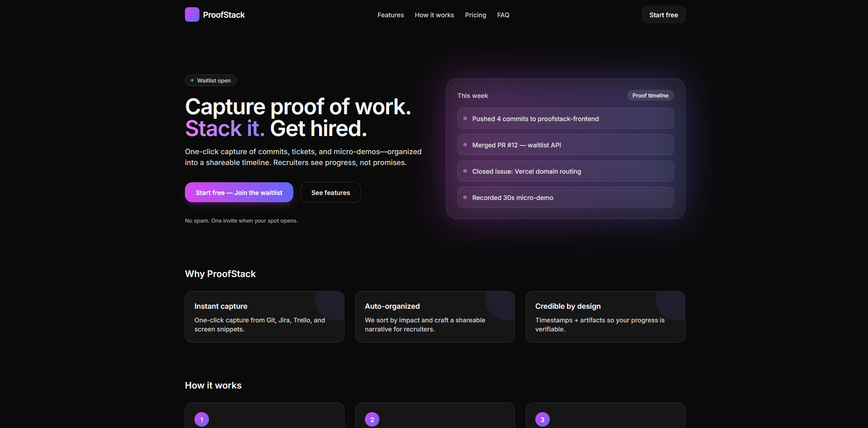Click the ProofStack purple logo icon
The width and height of the screenshot is (868, 428).
click(192, 14)
